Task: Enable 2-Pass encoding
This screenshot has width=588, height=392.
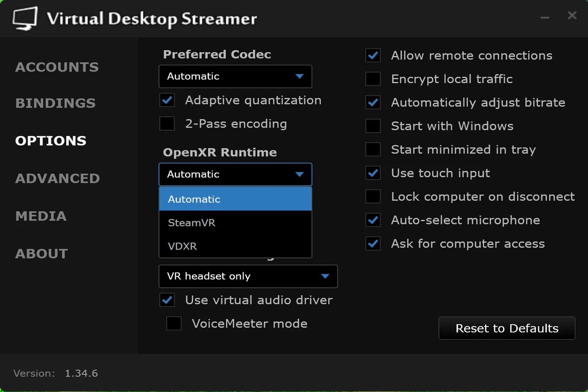Action: pos(167,124)
